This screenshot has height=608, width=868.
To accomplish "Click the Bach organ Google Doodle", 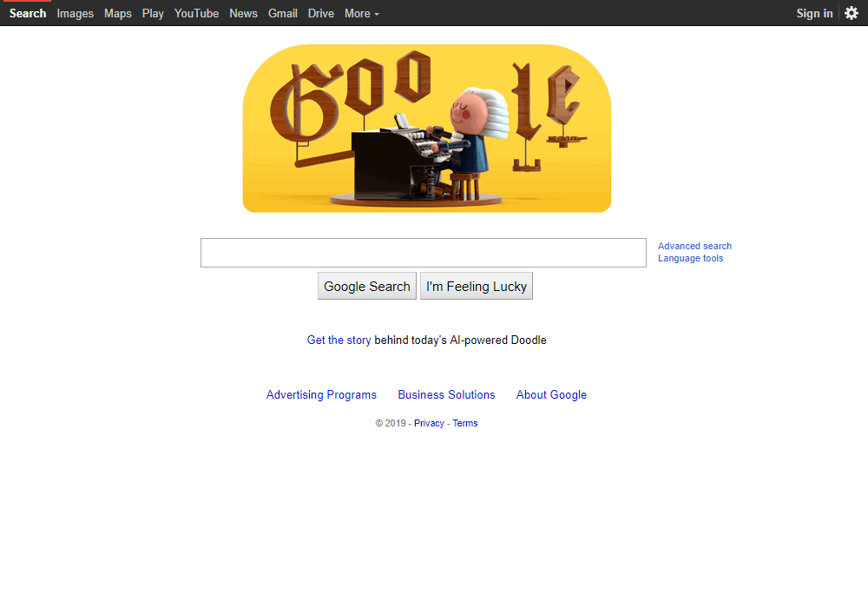I will point(427,129).
